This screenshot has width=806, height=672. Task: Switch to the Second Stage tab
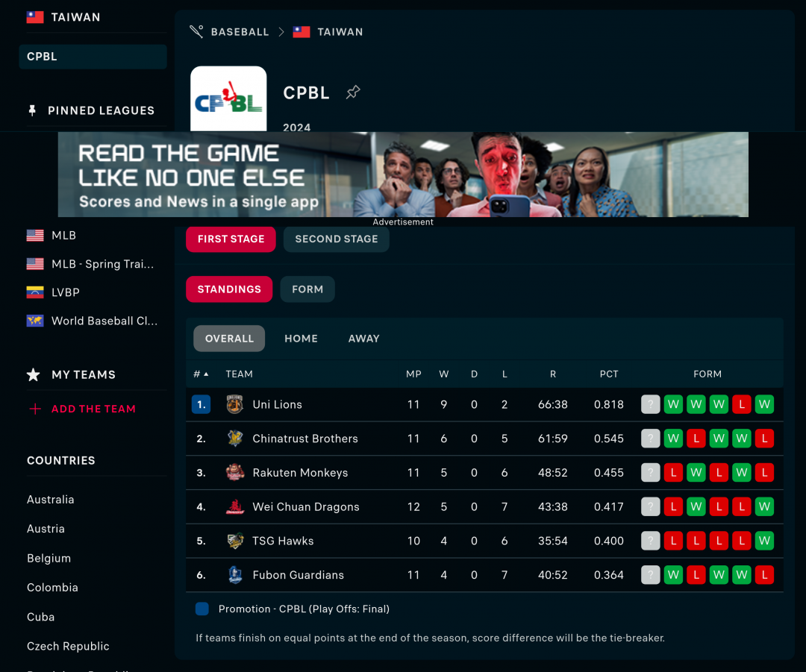tap(336, 239)
